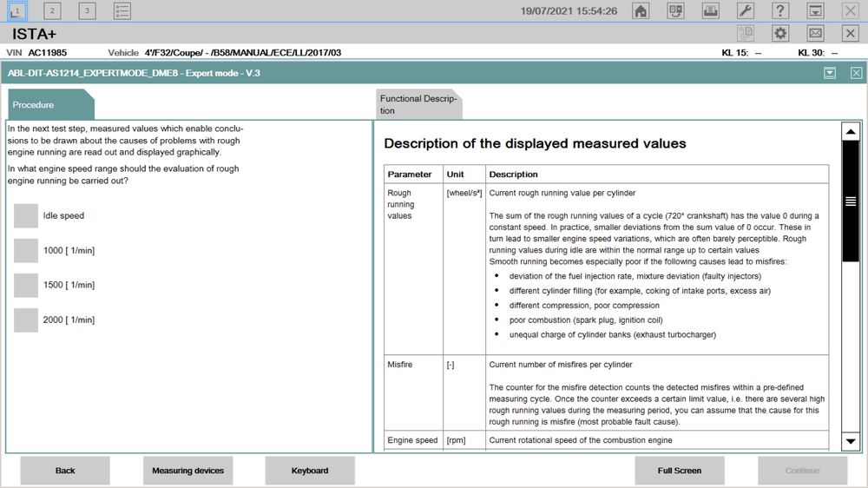
Task: Click the Continue button
Action: coord(802,471)
